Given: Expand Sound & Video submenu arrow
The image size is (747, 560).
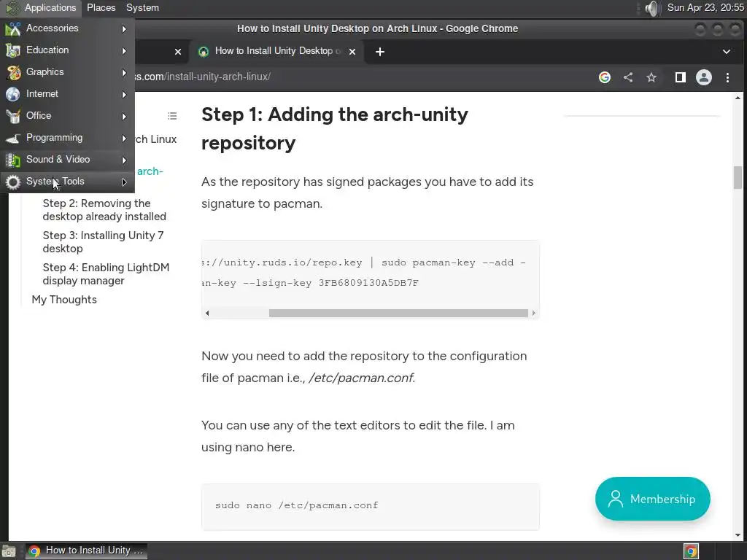Looking at the screenshot, I should click(x=124, y=160).
